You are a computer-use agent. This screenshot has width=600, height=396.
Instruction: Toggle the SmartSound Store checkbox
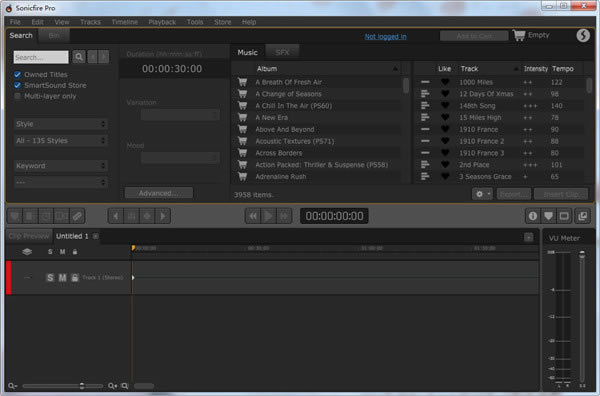click(18, 85)
